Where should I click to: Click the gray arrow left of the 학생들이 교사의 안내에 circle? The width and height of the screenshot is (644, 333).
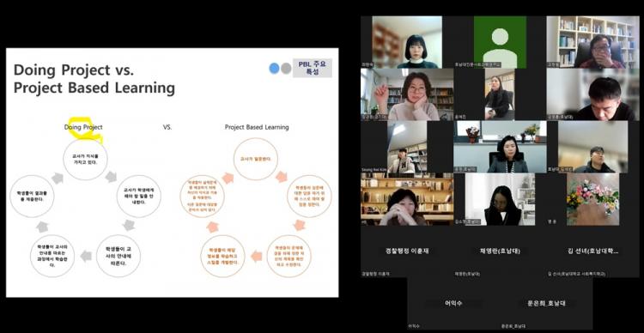(86, 257)
